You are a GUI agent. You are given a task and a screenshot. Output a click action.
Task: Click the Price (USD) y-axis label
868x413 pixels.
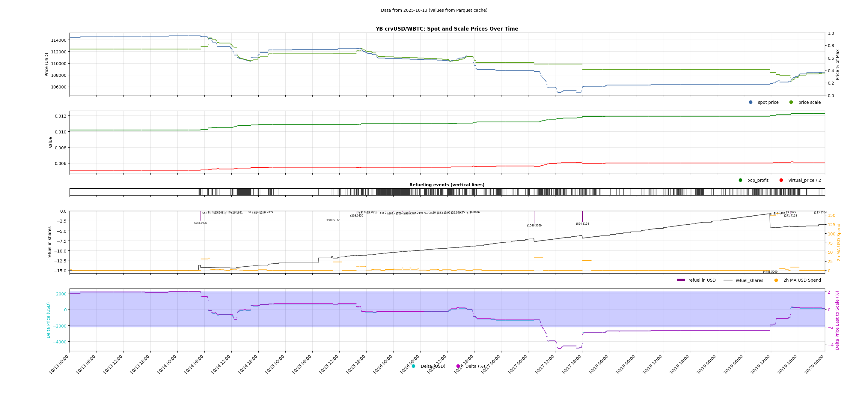[46, 64]
